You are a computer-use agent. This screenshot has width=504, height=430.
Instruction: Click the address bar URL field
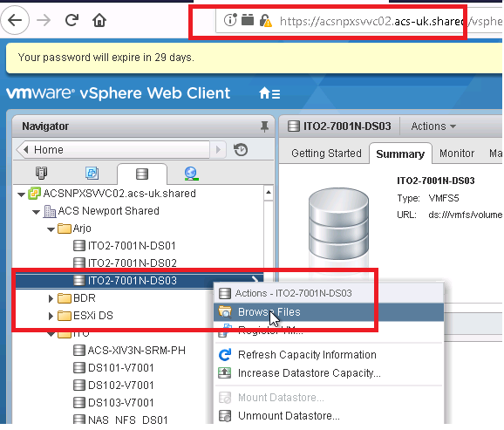(x=358, y=21)
